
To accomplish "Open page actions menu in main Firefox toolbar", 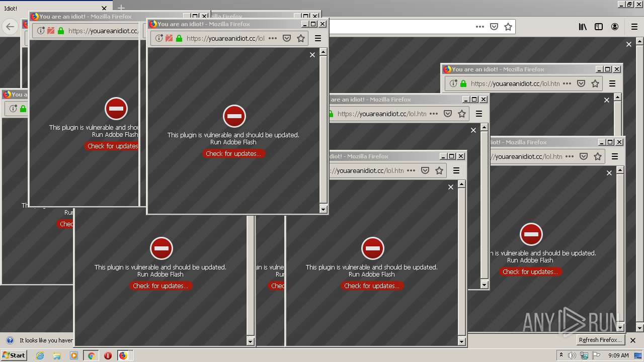I will point(480,27).
